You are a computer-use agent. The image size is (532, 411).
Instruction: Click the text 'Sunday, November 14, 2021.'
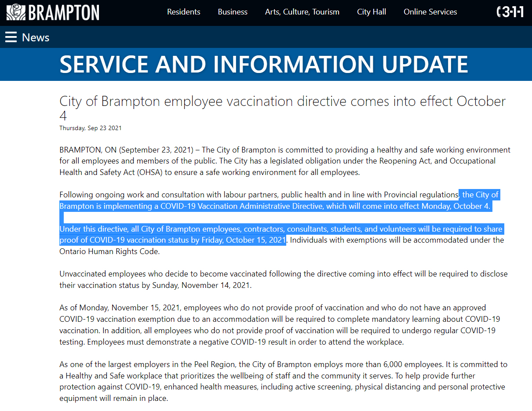coord(202,285)
